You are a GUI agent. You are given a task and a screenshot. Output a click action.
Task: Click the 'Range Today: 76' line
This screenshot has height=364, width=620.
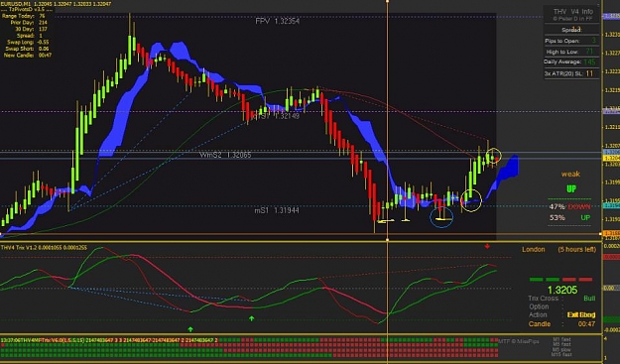click(24, 16)
